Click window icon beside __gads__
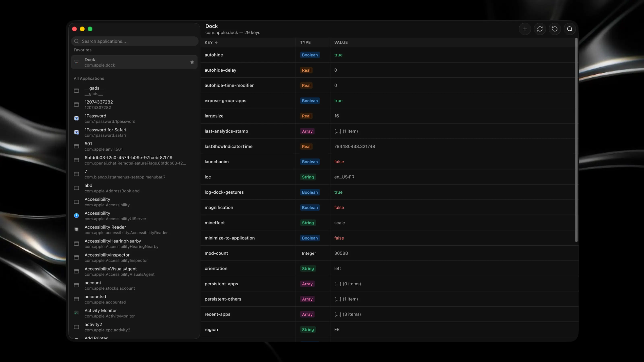 [76, 91]
